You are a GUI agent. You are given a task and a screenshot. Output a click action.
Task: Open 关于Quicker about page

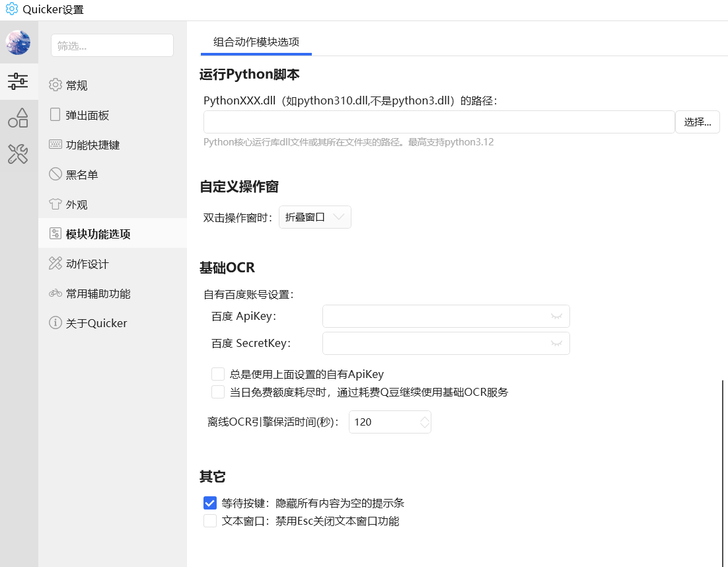click(x=96, y=323)
